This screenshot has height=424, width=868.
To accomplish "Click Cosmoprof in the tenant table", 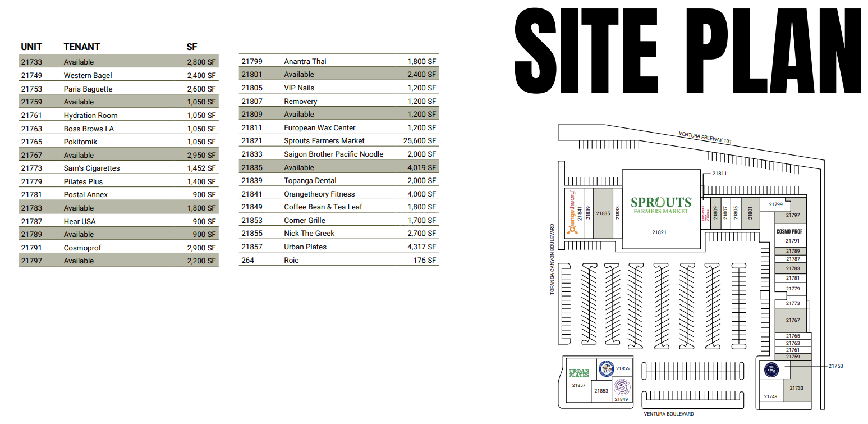I will pos(82,248).
